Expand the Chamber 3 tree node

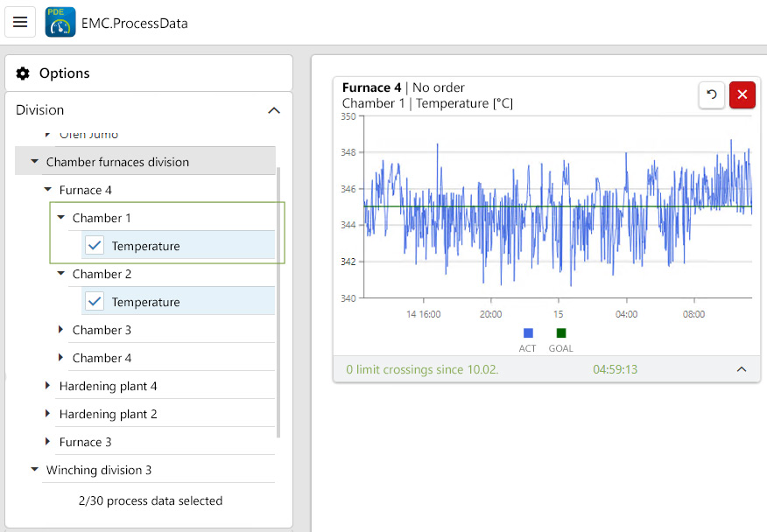pyautogui.click(x=61, y=330)
